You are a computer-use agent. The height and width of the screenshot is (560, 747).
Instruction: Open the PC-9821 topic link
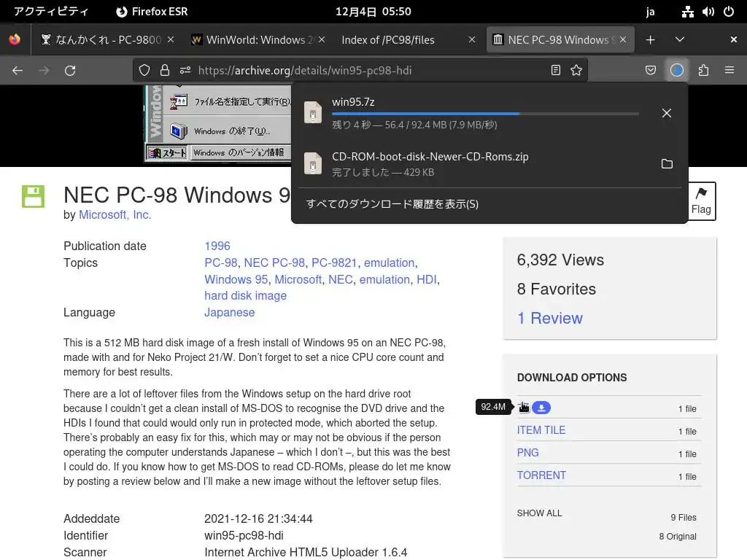(x=334, y=262)
